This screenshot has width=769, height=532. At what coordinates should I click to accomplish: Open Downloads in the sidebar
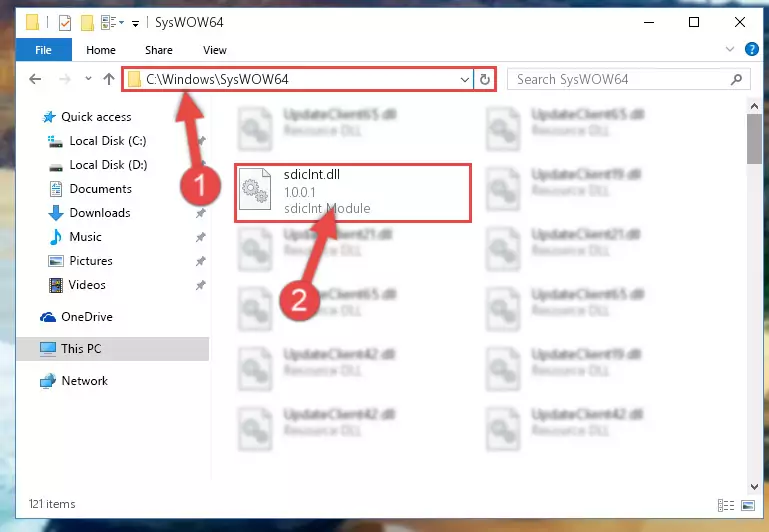click(x=100, y=213)
